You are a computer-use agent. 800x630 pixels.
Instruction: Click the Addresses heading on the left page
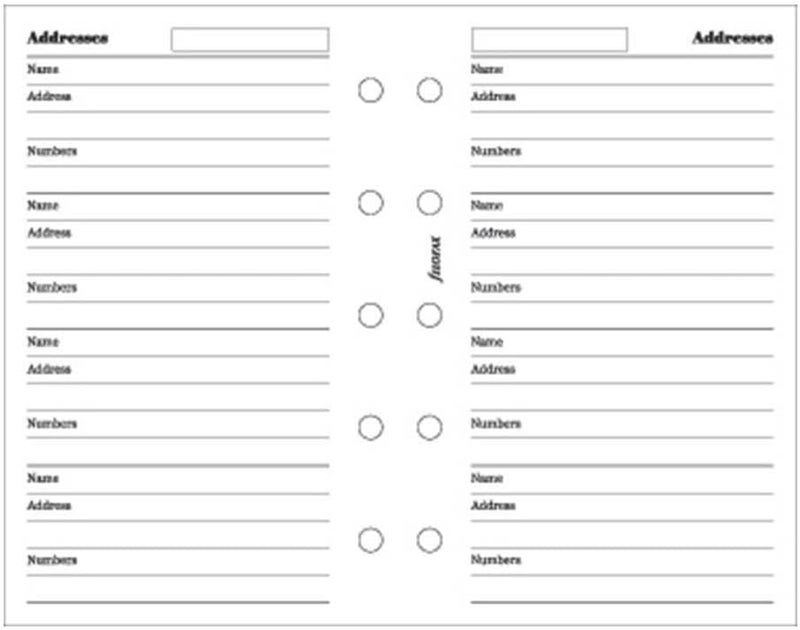(68, 38)
